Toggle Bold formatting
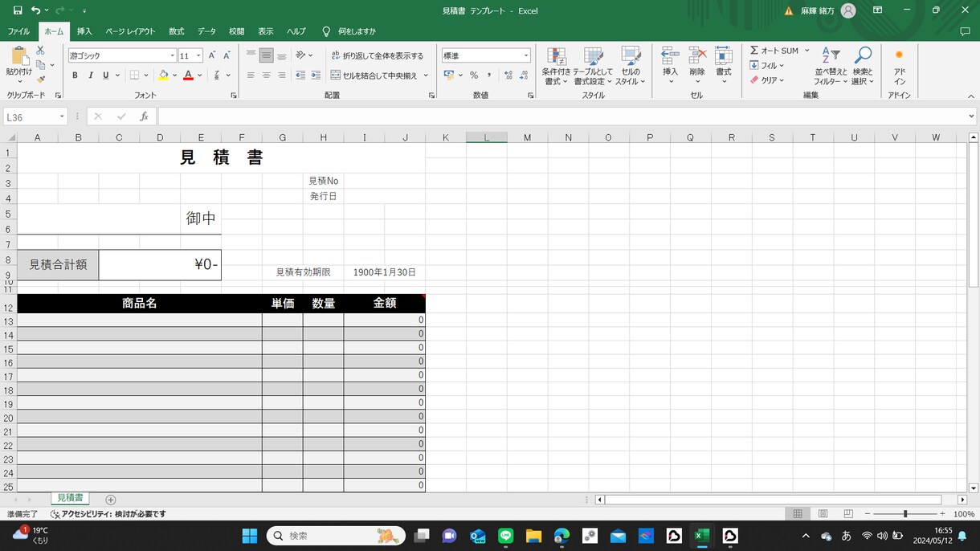Image resolution: width=980 pixels, height=551 pixels. pos(75,76)
